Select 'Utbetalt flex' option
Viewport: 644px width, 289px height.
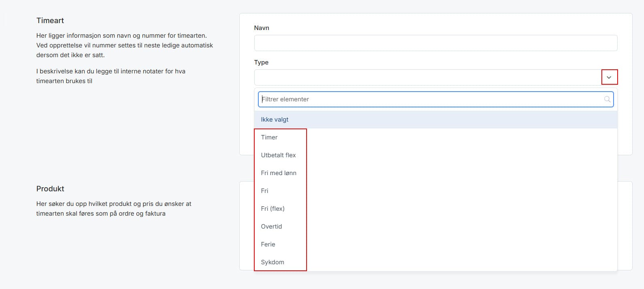pos(278,155)
